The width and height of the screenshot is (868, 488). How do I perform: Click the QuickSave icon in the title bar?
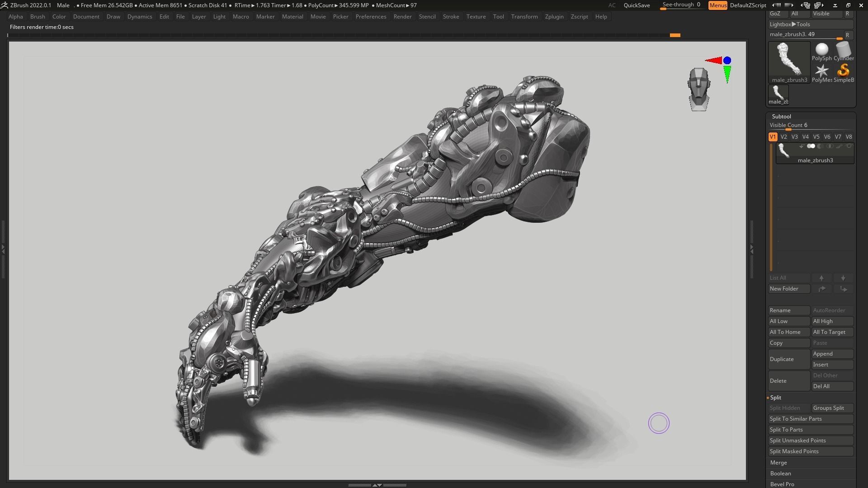point(637,5)
